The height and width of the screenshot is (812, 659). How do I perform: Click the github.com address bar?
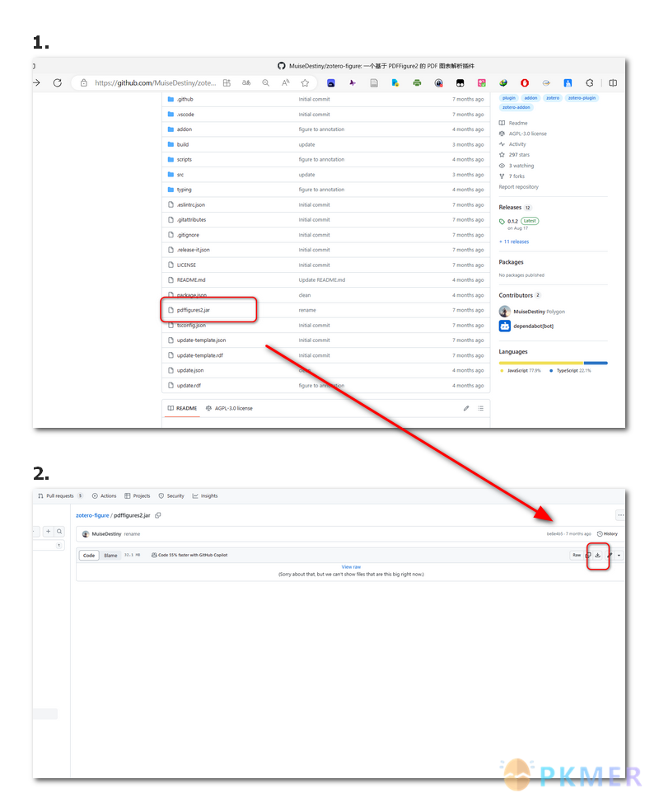[x=155, y=83]
